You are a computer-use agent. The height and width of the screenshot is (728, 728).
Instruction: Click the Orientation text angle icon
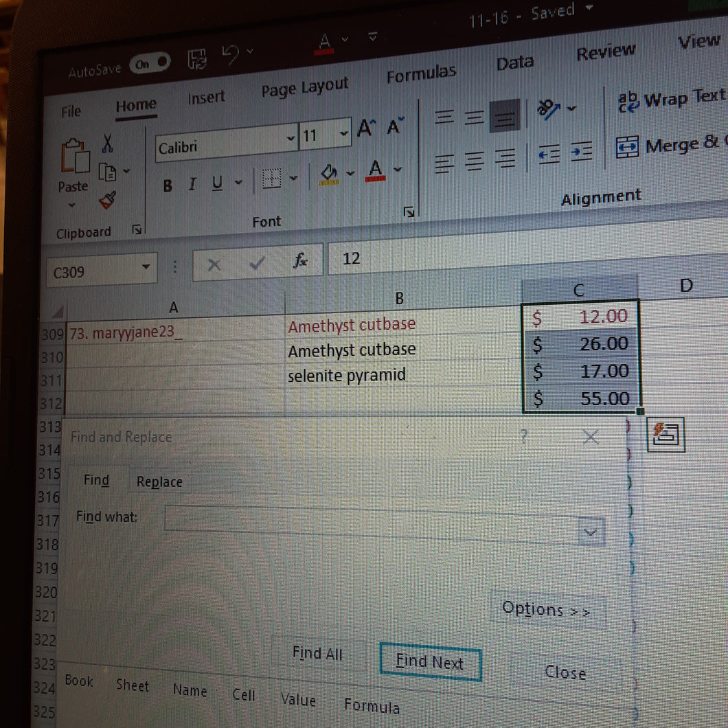point(548,109)
